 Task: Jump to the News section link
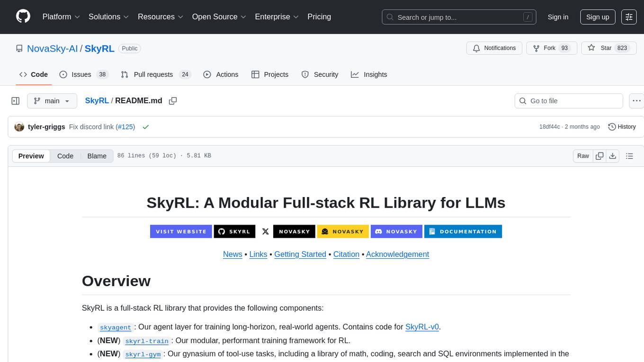233,254
